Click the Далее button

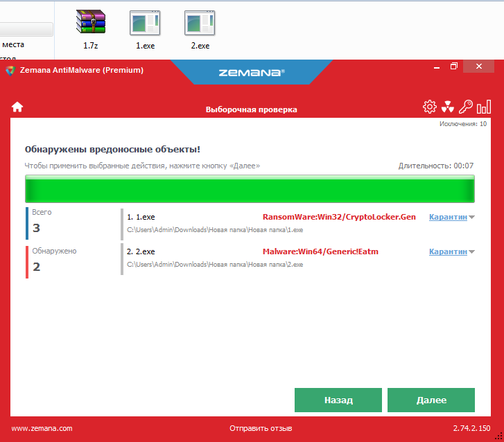(x=431, y=400)
